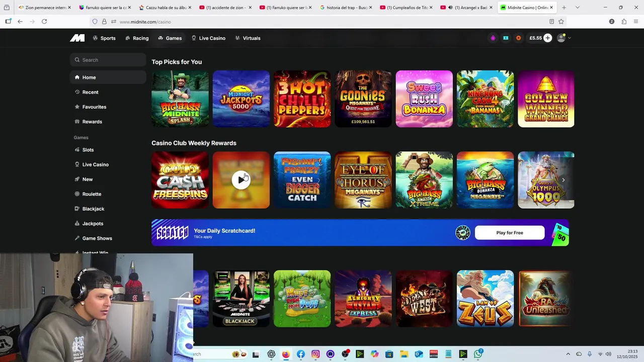The width and height of the screenshot is (644, 362).
Task: Click the Scratch logo on the banner
Action: tap(172, 233)
